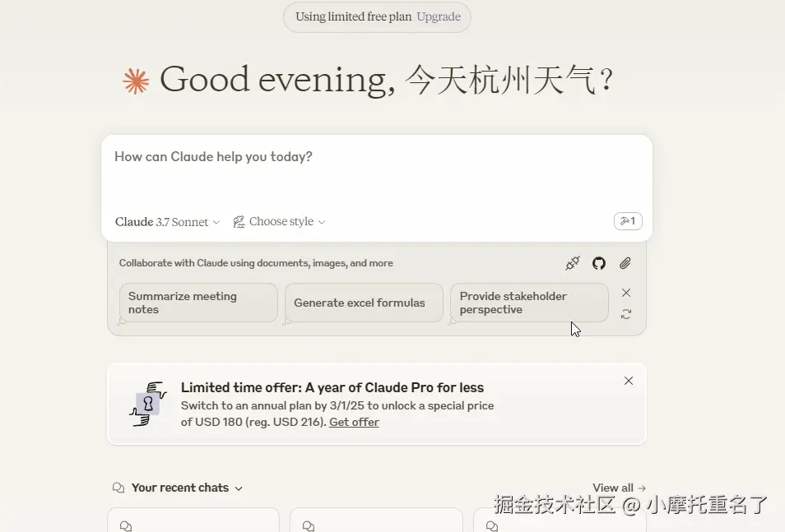Click the Upgrade plan link

(439, 16)
